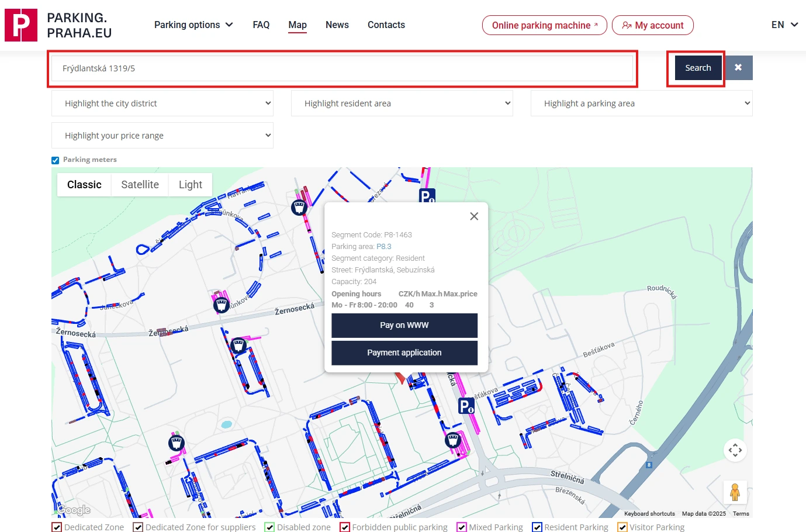Toggle Dedicated Zone for suppliers checkbox

138,527
